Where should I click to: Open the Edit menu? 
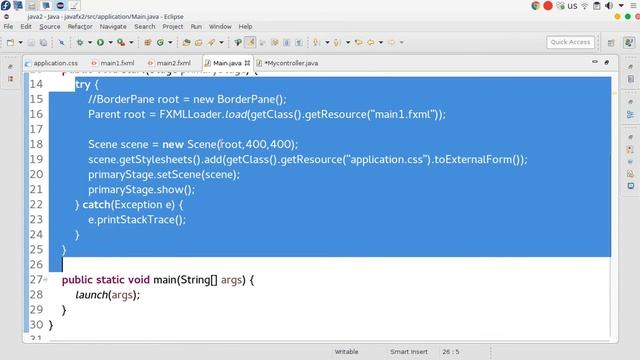point(26,27)
